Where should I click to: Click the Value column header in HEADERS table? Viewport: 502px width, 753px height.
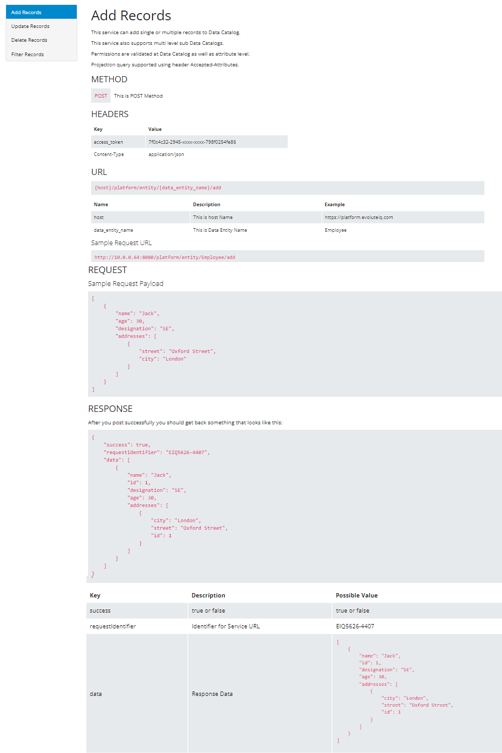point(155,129)
